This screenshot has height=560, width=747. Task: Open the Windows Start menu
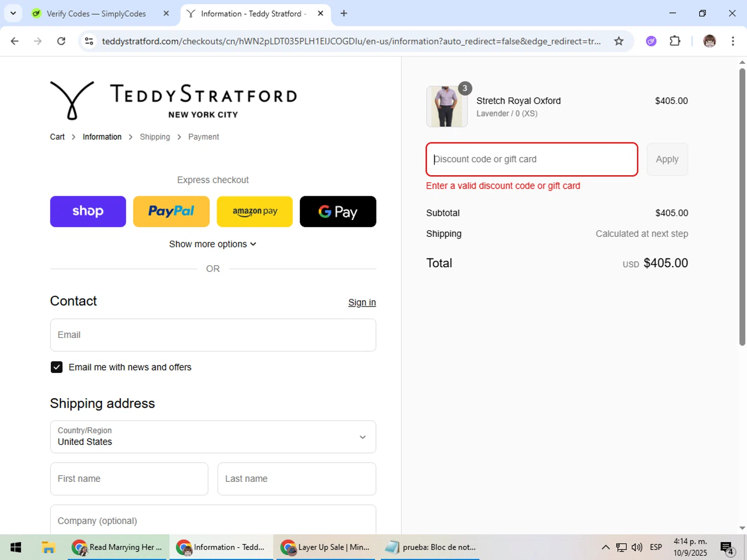pos(15,548)
